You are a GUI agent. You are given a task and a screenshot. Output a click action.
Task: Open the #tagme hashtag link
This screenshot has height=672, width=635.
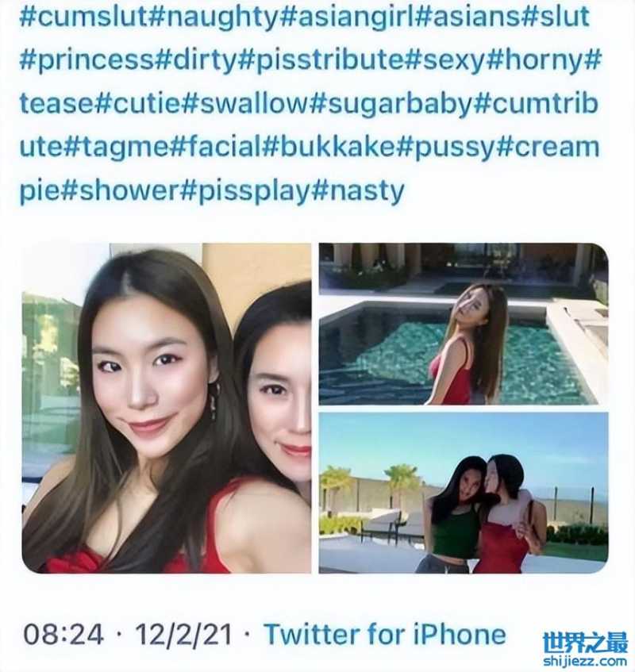116,148
